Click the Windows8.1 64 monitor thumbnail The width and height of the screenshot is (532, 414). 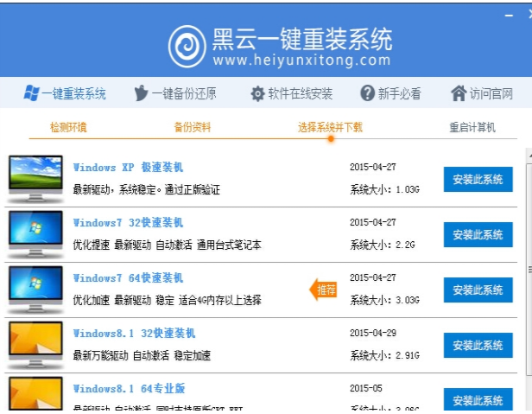35,394
